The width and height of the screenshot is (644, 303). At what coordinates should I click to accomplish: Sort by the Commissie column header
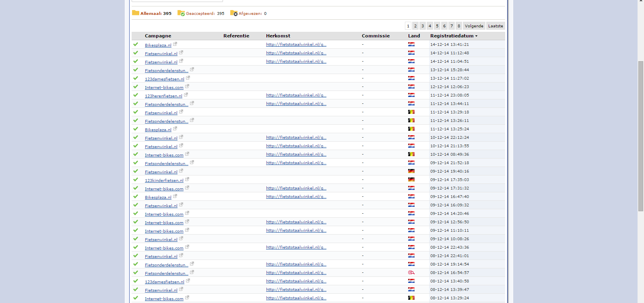(376, 36)
